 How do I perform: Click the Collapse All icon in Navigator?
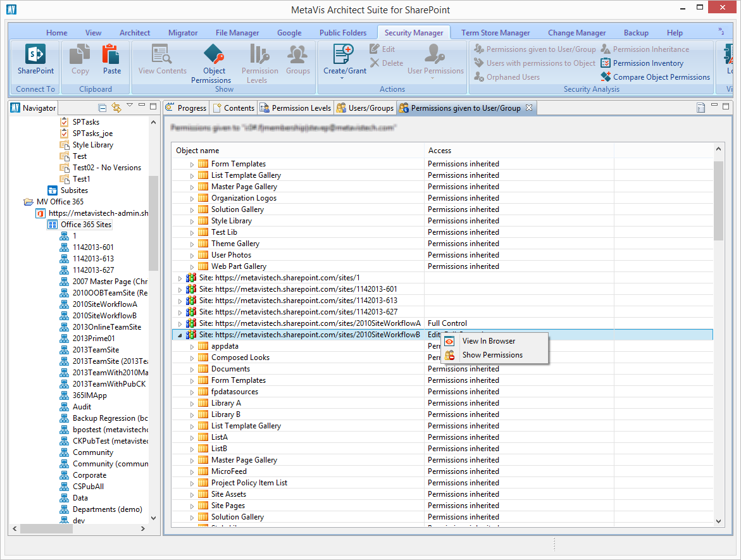tap(103, 108)
